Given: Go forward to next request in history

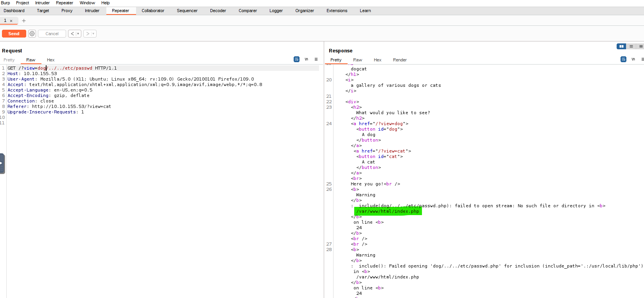Looking at the screenshot, I should (x=88, y=34).
